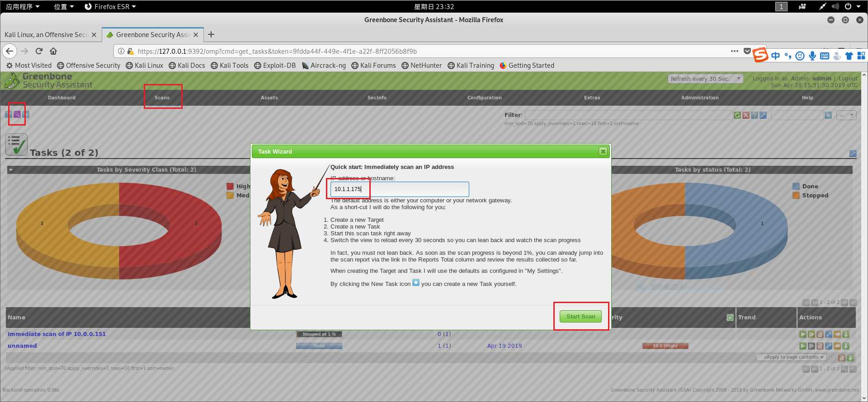Move Immediate scan of IP 10.0.0.151 to trashcan
The width and height of the screenshot is (868, 402).
[x=820, y=334]
